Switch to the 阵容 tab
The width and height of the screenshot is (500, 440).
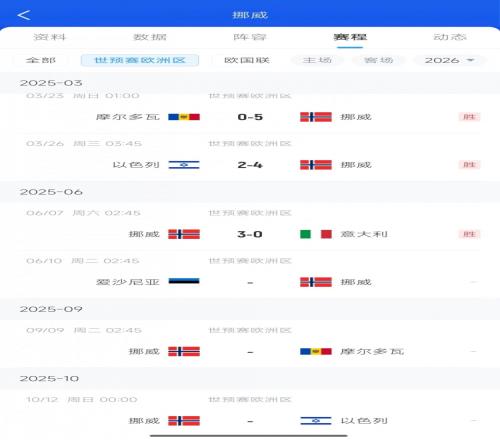(250, 37)
